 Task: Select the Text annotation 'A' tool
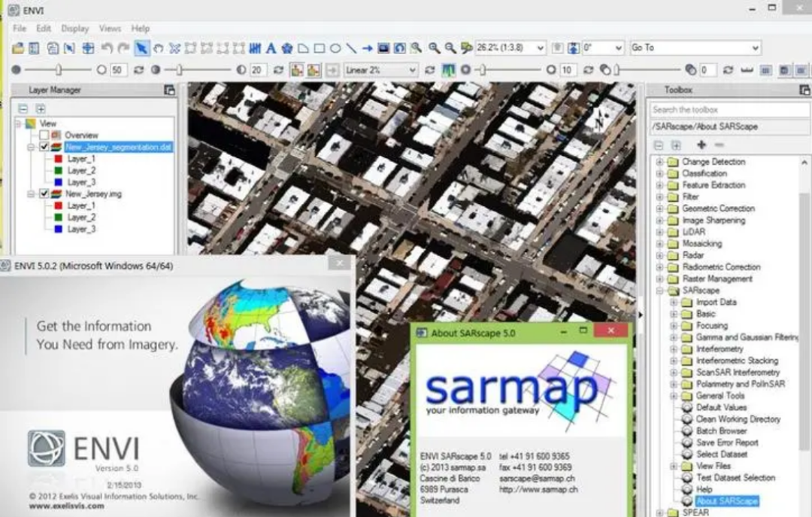point(271,48)
